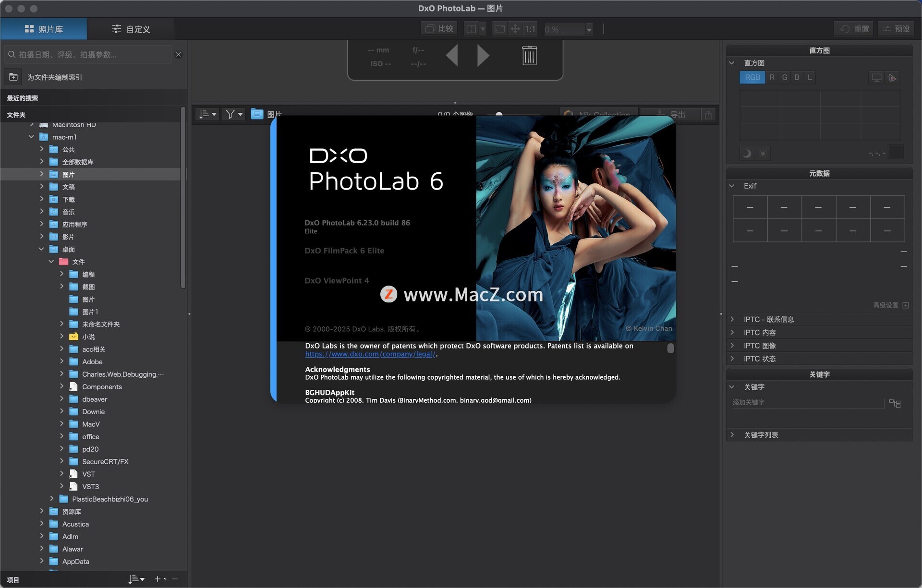The width and height of the screenshot is (922, 588).
Task: Click the folder tree scrollbar
Action: point(183,198)
